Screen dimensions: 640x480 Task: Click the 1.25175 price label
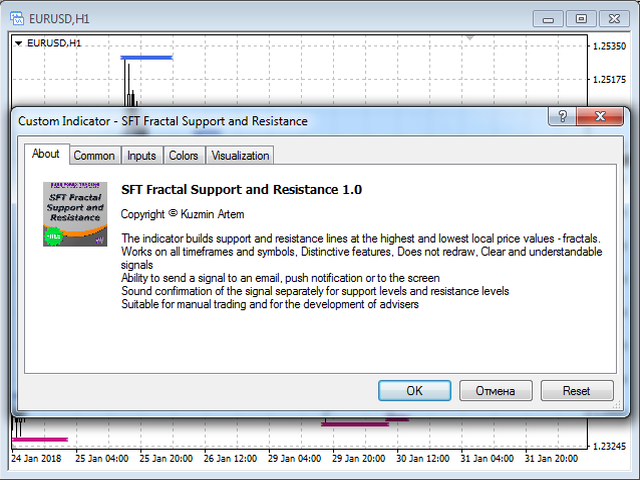pyautogui.click(x=609, y=80)
